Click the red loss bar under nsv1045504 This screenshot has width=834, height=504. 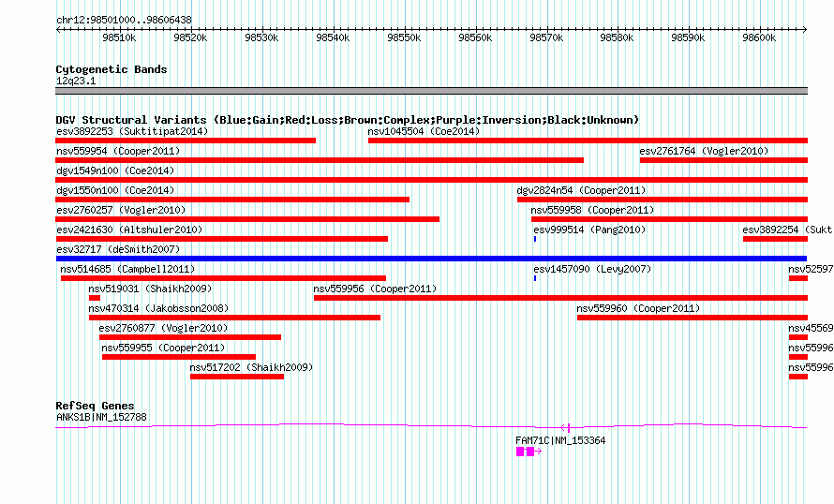(x=588, y=141)
